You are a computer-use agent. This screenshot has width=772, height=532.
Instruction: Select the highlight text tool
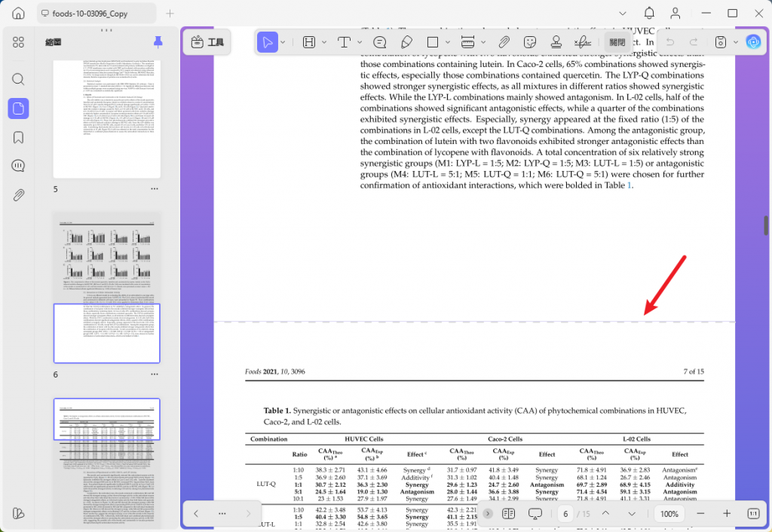[308, 42]
